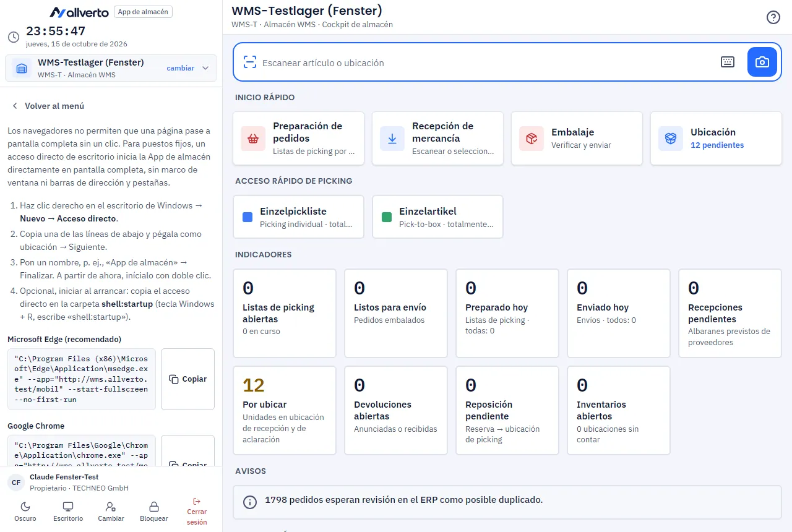Viewport: 792px width, 532px height.
Task: Click the package icon of Embalaje
Action: (x=532, y=139)
